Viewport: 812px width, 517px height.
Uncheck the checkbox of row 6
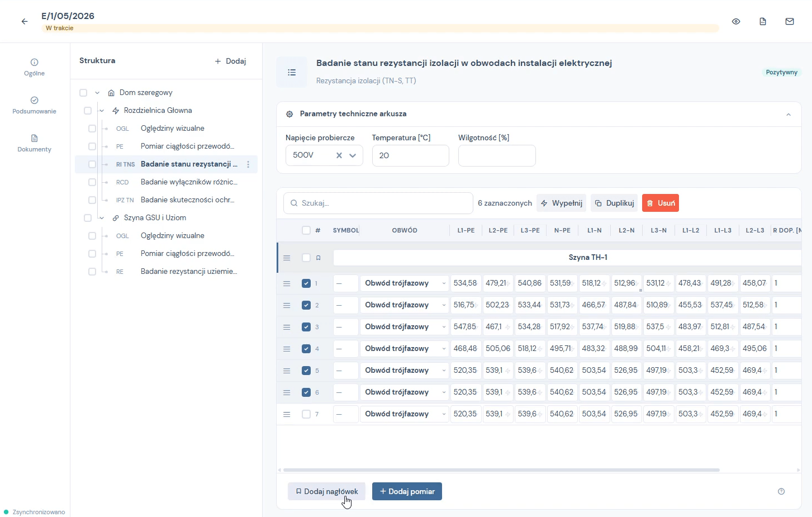(306, 392)
